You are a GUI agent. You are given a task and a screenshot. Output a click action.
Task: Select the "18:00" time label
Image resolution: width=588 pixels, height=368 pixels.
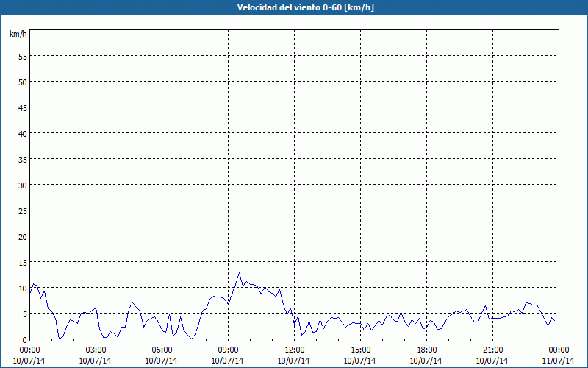coord(426,350)
